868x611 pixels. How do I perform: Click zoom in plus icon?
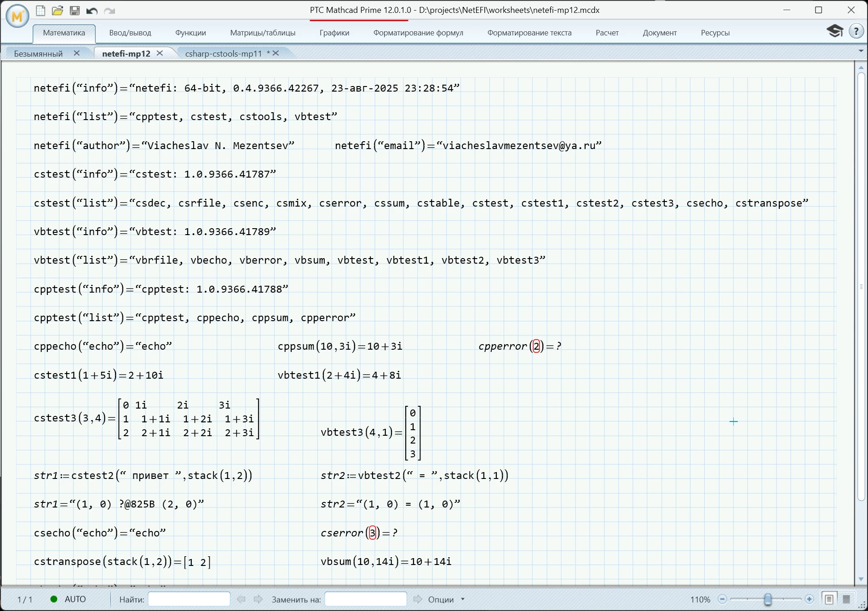point(810,599)
